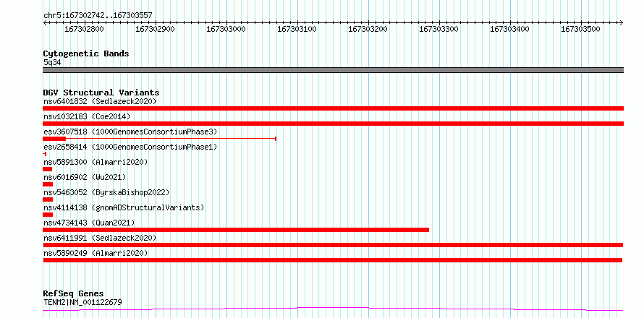
Task: Open variant nsv5890249 (Almarri2020) label
Action: click(x=96, y=253)
